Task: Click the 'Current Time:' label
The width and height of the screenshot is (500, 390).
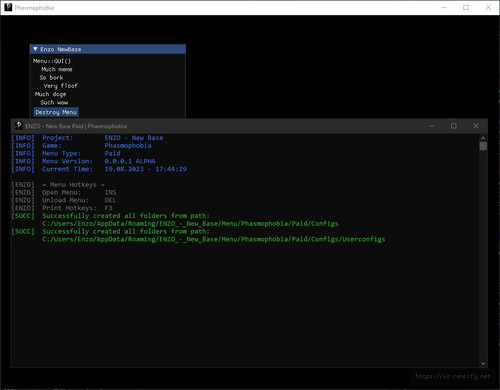Action: click(x=67, y=169)
